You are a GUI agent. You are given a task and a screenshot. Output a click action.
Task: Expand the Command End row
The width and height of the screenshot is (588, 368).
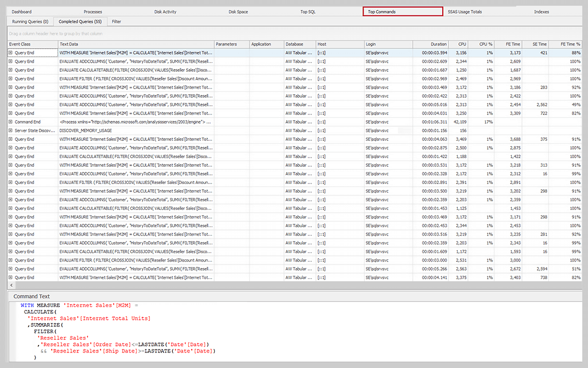[x=10, y=122]
